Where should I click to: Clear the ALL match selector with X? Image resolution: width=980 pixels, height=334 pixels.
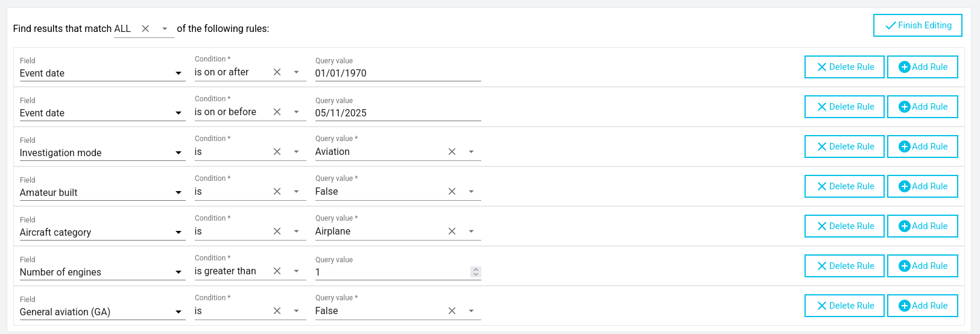tap(145, 28)
